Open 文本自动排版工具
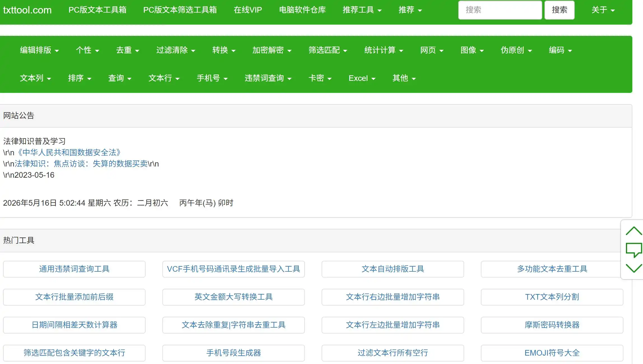This screenshot has height=364, width=643. coord(393,269)
